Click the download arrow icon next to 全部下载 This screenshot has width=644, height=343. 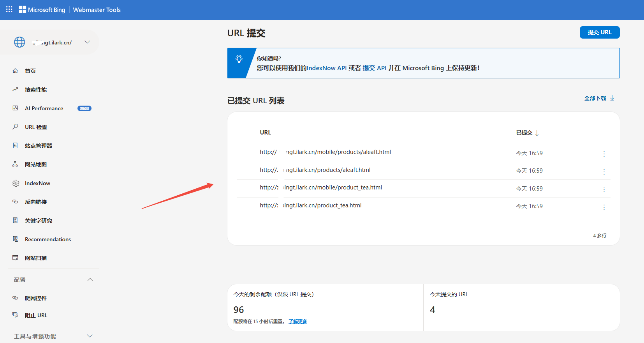click(612, 98)
